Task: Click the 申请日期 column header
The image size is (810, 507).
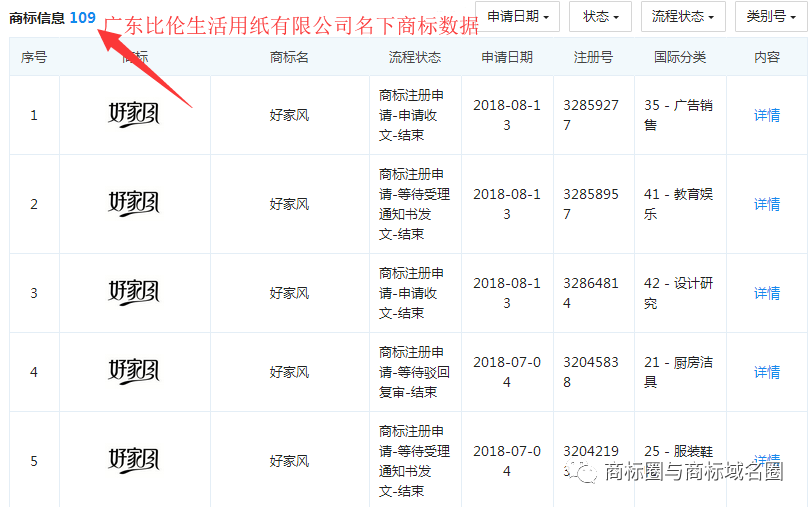Action: [507, 57]
